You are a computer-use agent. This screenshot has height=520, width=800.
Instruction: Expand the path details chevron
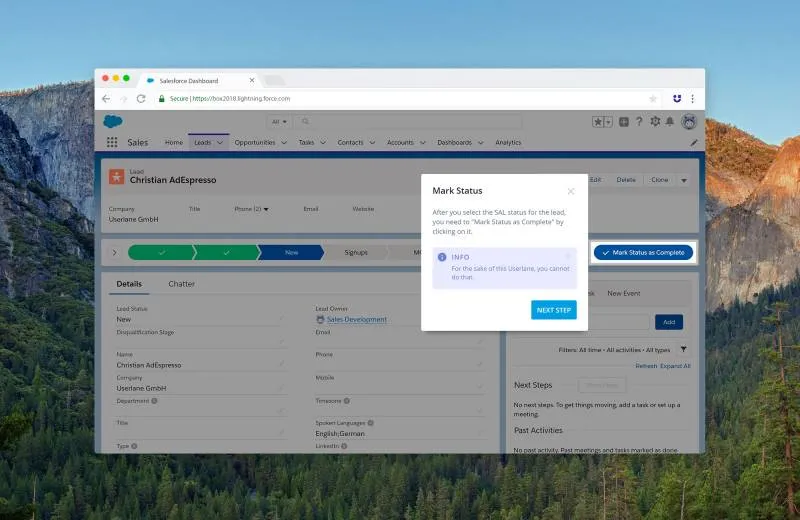114,253
